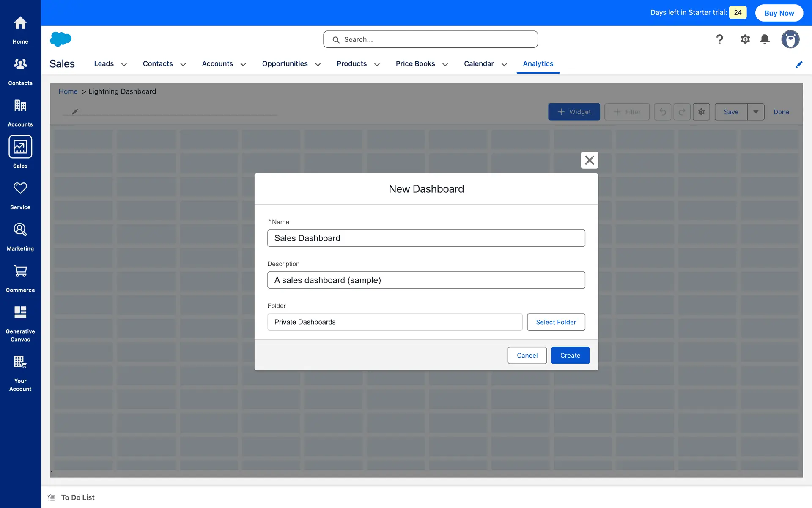812x508 pixels.
Task: Open the Price Books dropdown chevron
Action: pos(445,64)
